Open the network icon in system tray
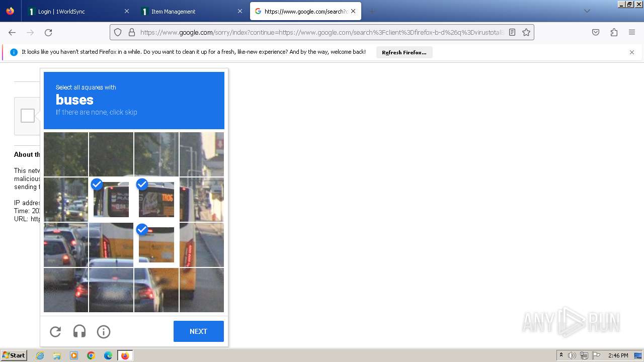Viewport: 644px width, 362px height. 584,355
